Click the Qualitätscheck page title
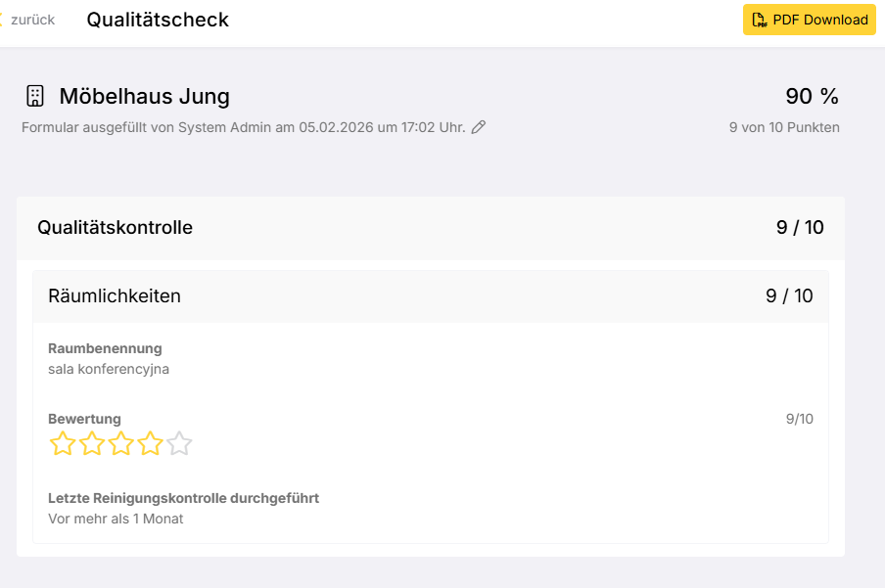This screenshot has height=588, width=885. click(158, 20)
